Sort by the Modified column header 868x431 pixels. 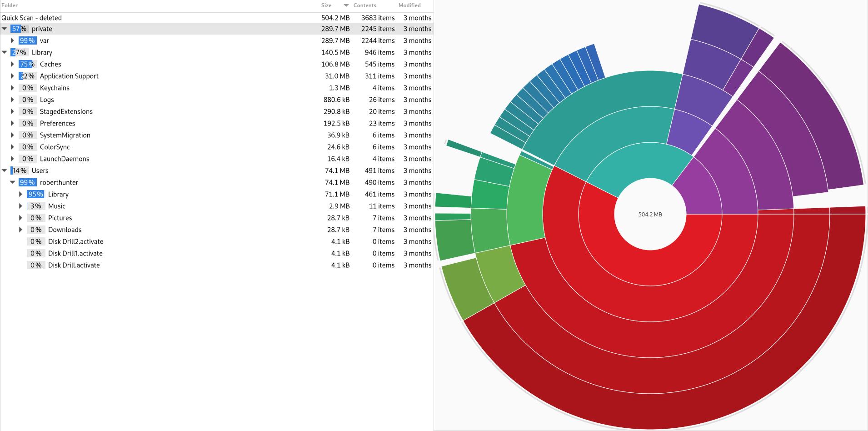coord(409,5)
